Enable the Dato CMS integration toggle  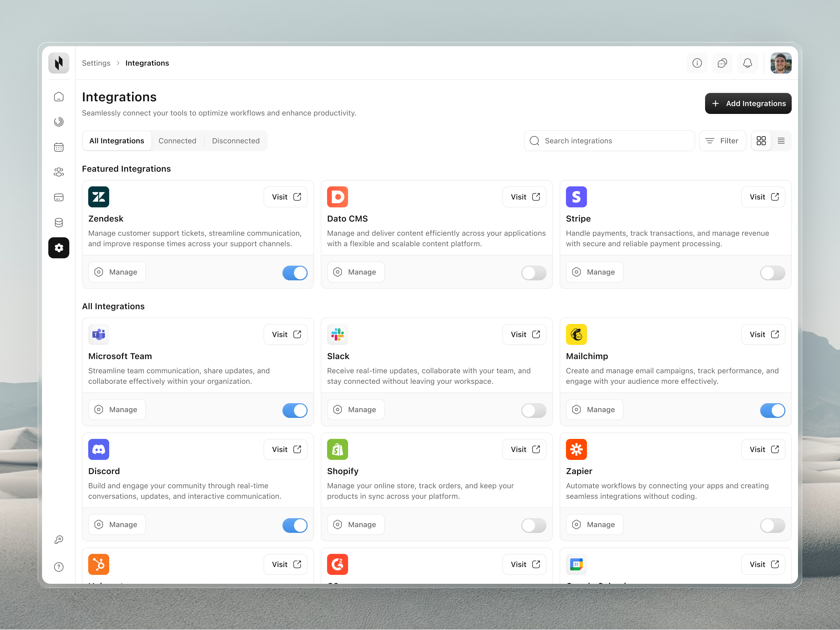click(534, 273)
